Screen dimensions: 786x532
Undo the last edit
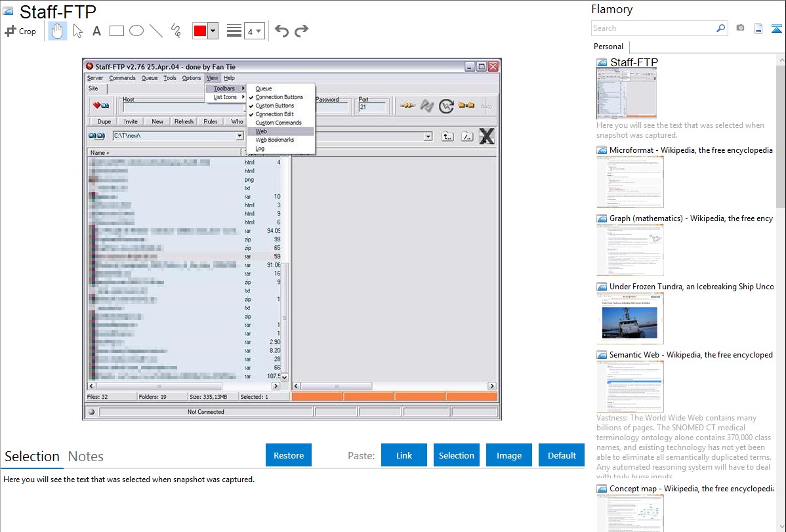pos(281,31)
